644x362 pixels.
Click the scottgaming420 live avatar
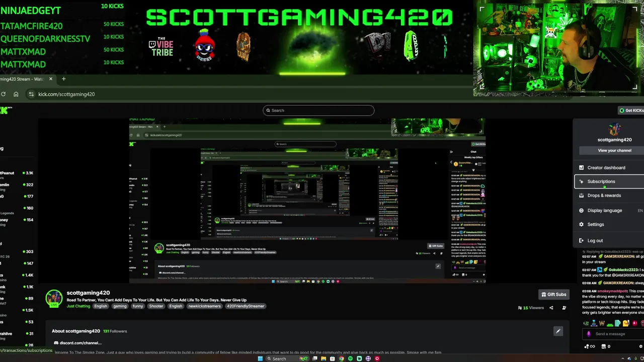click(54, 299)
